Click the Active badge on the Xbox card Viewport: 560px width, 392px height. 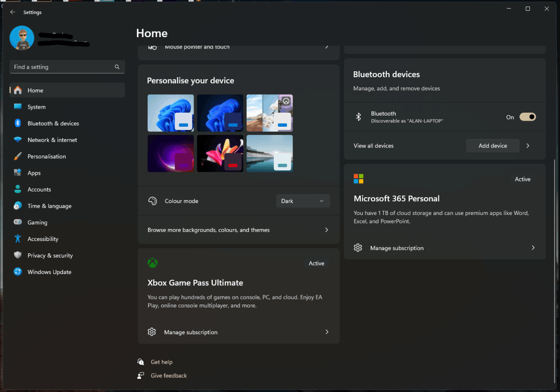pyautogui.click(x=316, y=263)
